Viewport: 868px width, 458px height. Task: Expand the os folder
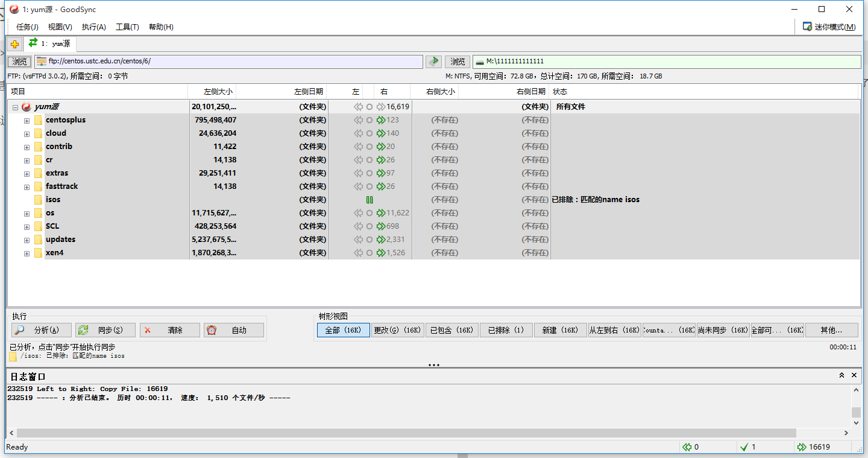[x=27, y=214]
